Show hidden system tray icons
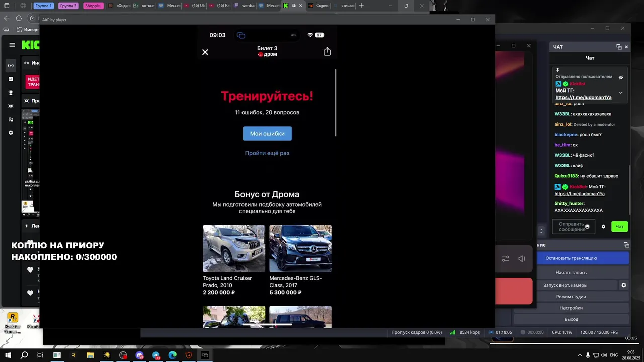644x362 pixels. (580, 355)
